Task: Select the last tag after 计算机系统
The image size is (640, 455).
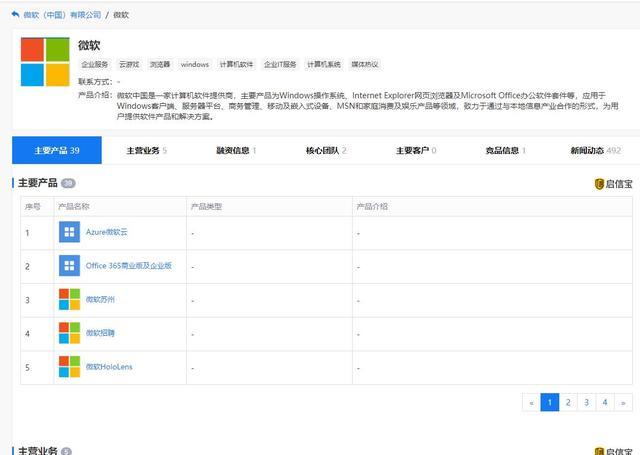Action: 365,64
